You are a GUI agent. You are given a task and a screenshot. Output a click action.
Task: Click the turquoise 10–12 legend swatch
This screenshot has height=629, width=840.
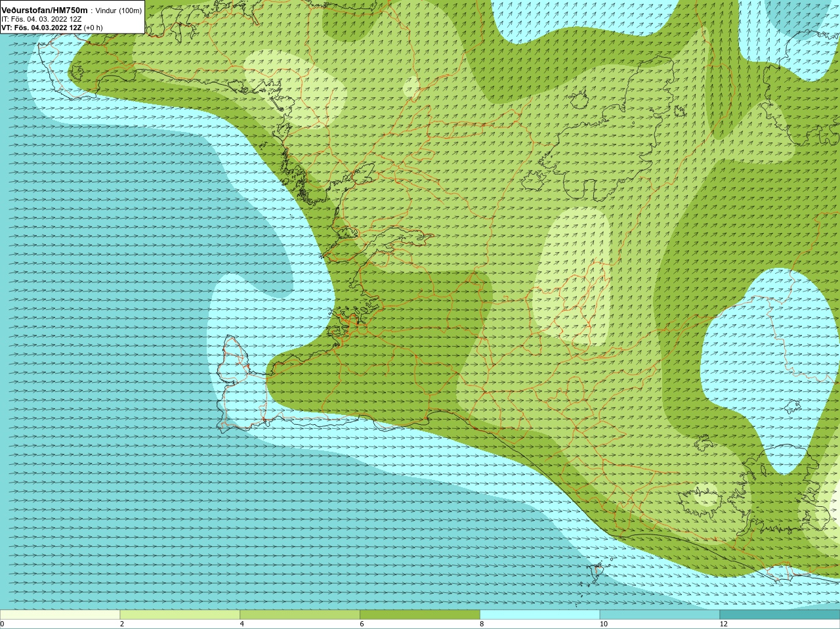pos(660,615)
